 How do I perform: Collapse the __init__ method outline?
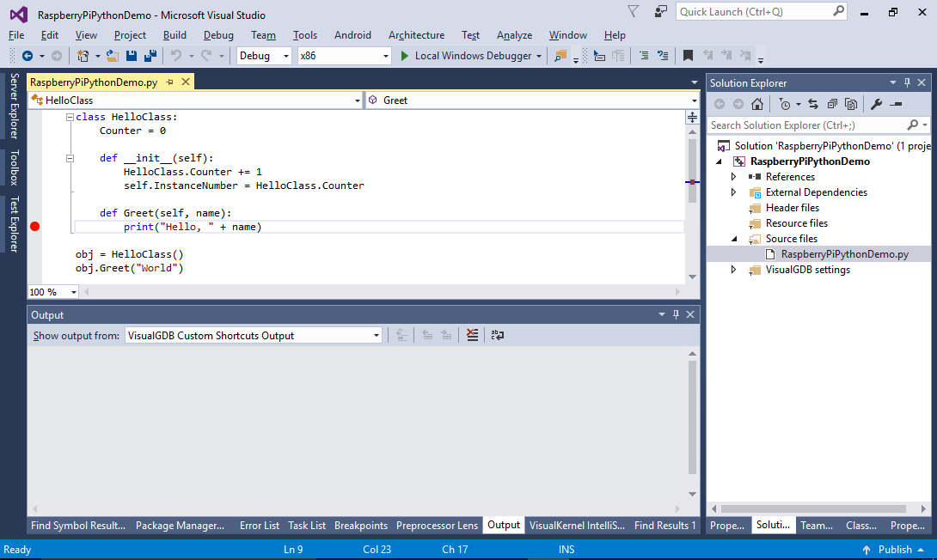click(70, 158)
